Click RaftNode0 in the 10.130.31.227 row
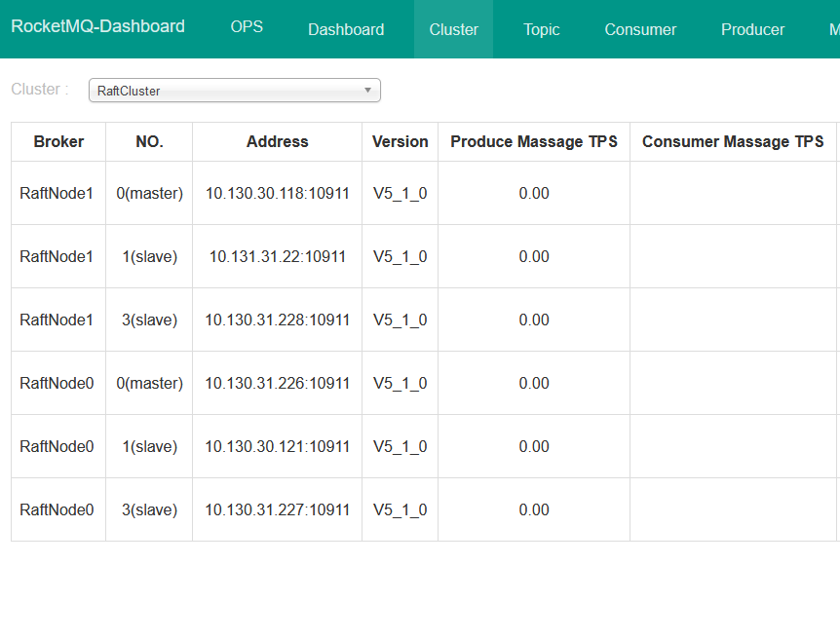 click(x=57, y=509)
